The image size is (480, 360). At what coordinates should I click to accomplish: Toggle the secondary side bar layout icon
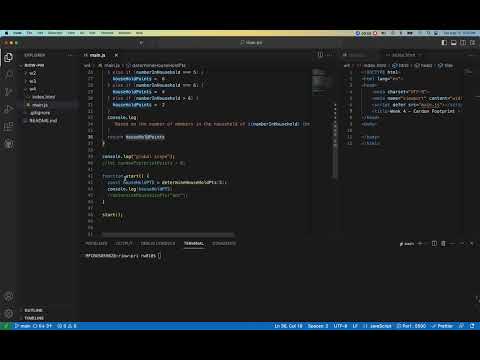[463, 43]
